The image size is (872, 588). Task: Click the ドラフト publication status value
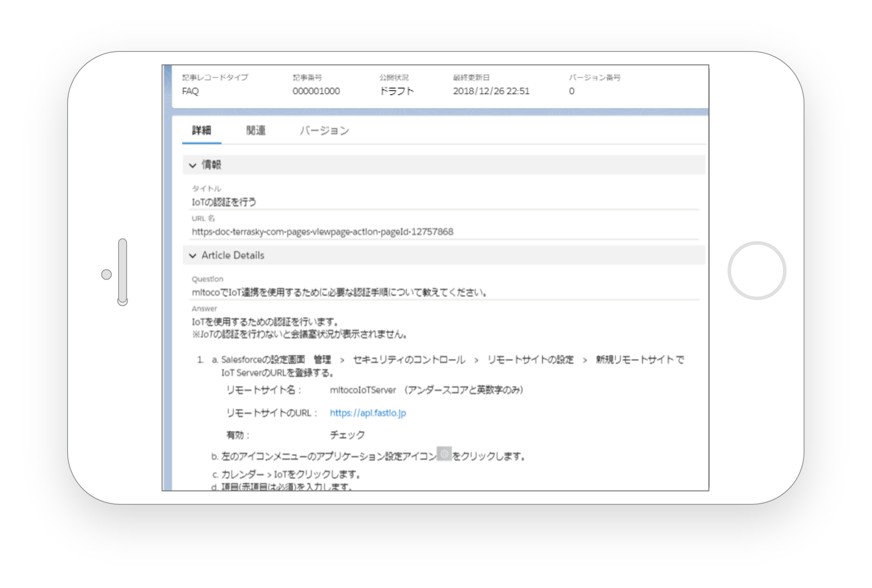click(x=396, y=91)
